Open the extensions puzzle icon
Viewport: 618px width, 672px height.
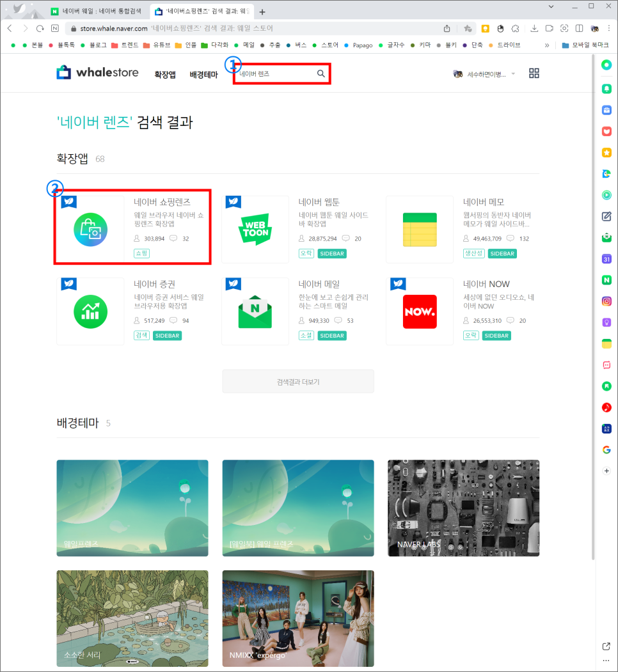[x=516, y=28]
